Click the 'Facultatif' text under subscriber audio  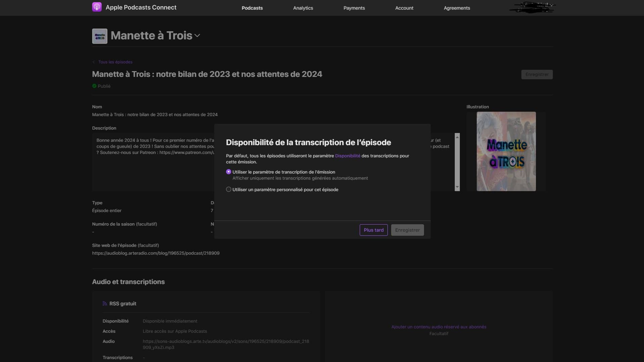[x=439, y=333]
